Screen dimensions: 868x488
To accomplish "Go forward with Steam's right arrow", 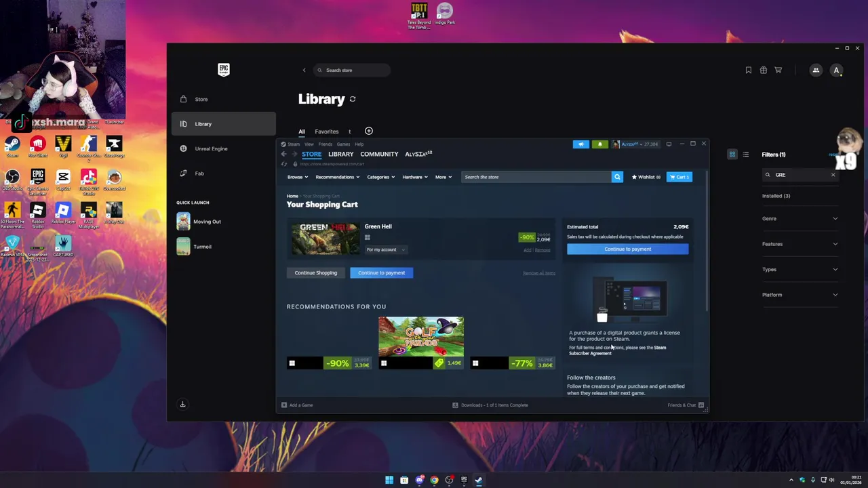I will (x=294, y=155).
